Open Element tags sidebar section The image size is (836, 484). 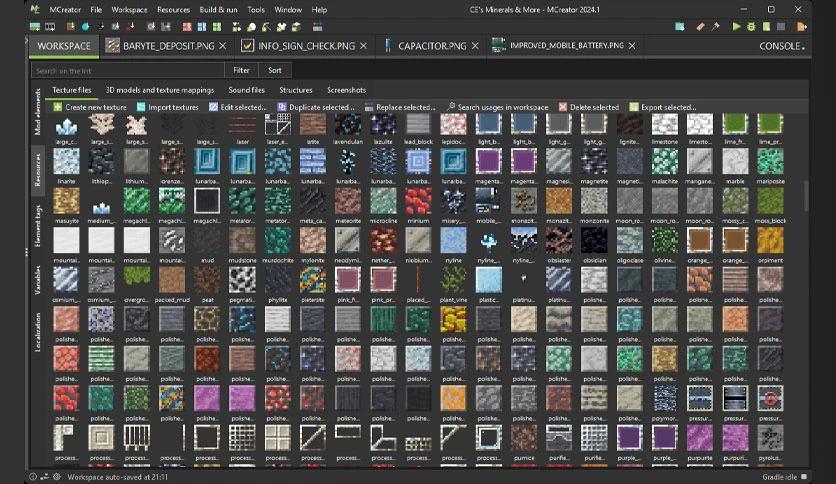[37, 226]
